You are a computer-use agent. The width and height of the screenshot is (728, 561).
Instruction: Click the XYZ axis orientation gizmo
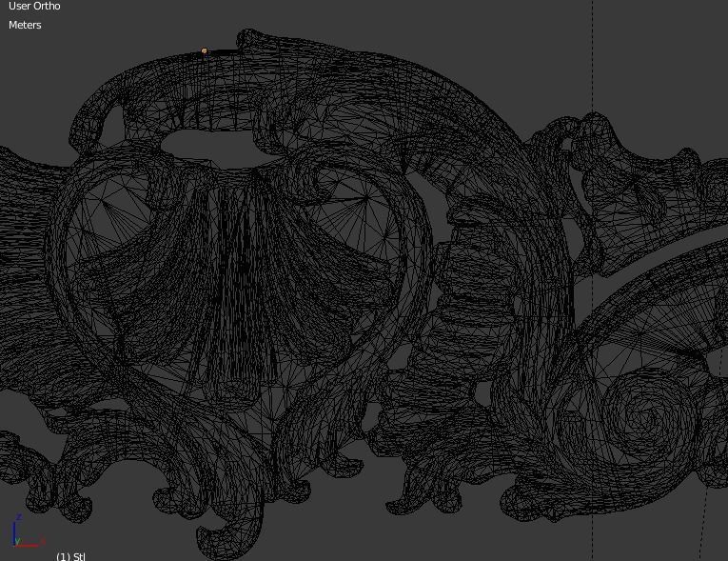[x=28, y=531]
